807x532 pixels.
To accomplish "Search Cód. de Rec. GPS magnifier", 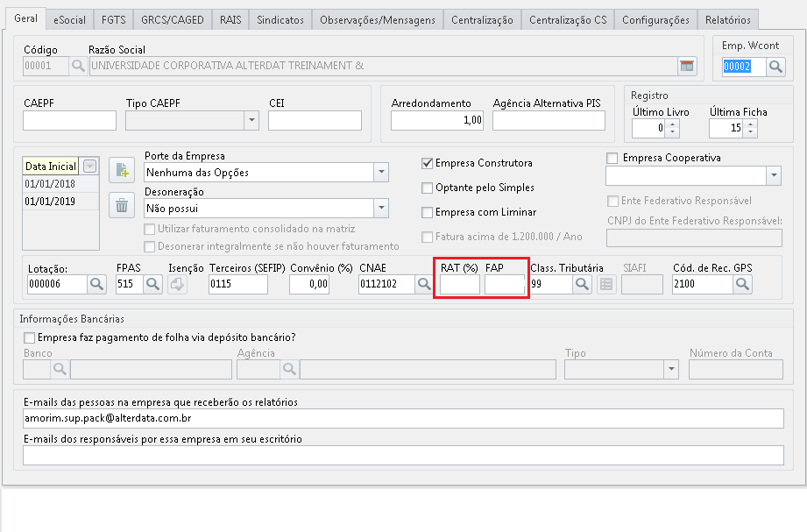I will point(743,284).
